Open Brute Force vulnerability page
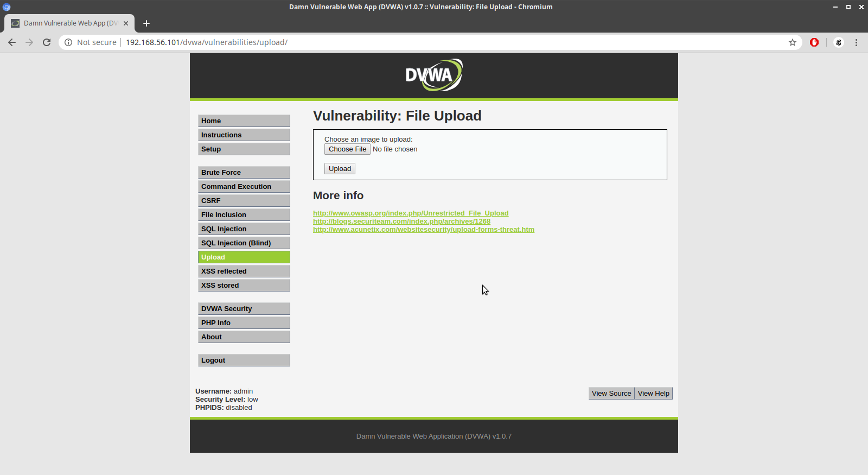868x475 pixels. click(x=244, y=173)
